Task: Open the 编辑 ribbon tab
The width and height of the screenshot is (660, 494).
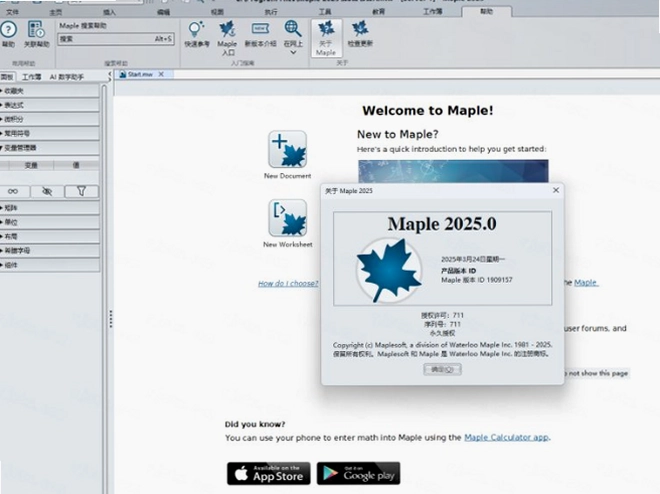Action: coord(163,12)
